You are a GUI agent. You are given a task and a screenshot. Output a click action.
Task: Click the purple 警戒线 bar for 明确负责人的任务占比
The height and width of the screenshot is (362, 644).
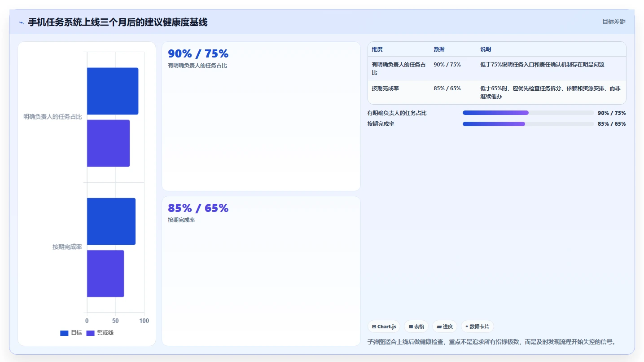click(x=108, y=143)
